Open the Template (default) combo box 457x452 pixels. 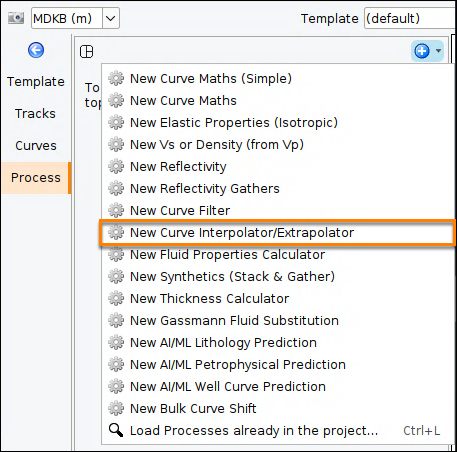410,18
